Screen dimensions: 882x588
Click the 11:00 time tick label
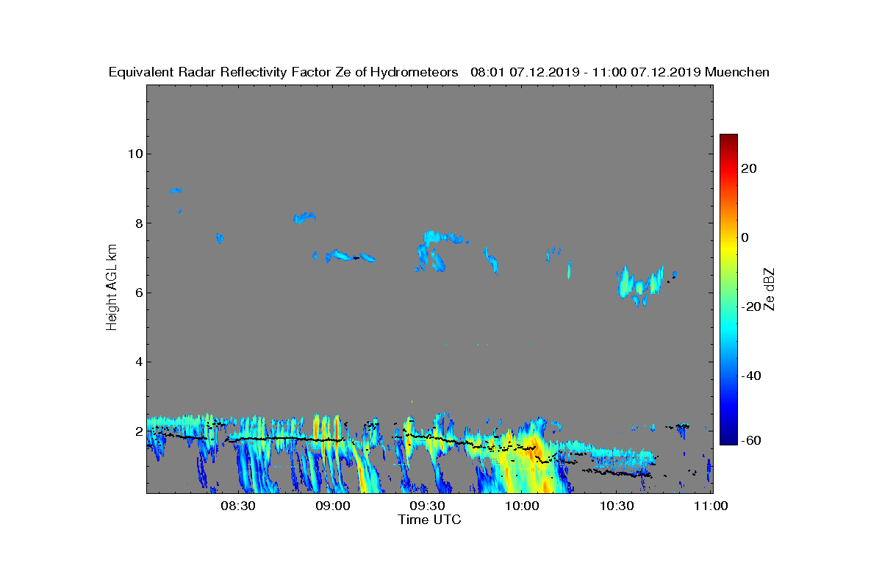(711, 506)
